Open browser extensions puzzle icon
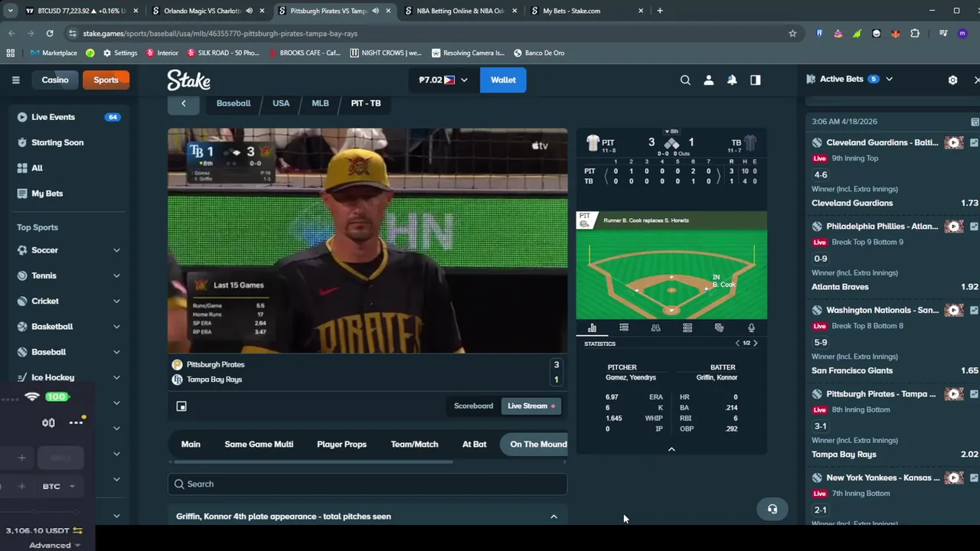The height and width of the screenshot is (551, 980). tap(915, 34)
